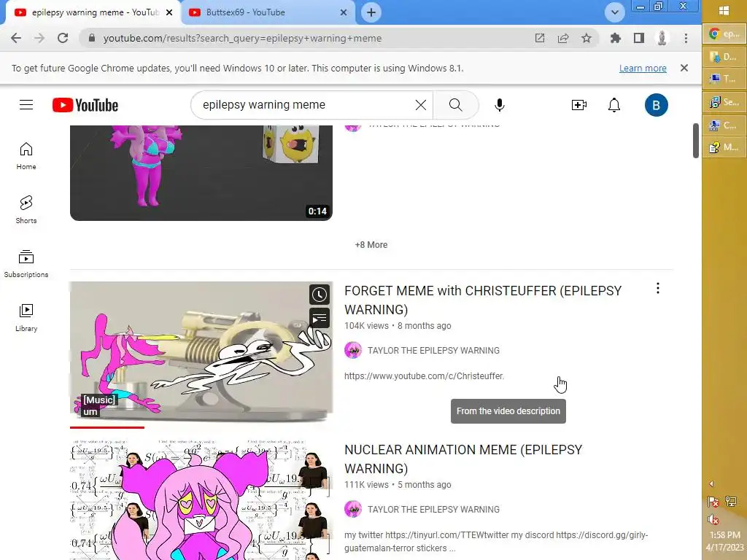Open the network tray icon
Viewport: 747px width, 560px height.
pyautogui.click(x=730, y=502)
